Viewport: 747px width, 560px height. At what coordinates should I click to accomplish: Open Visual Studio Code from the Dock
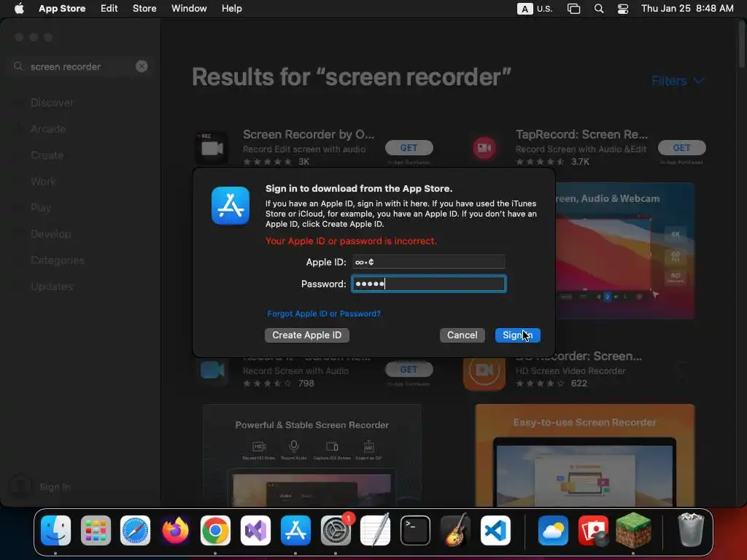pos(495,530)
